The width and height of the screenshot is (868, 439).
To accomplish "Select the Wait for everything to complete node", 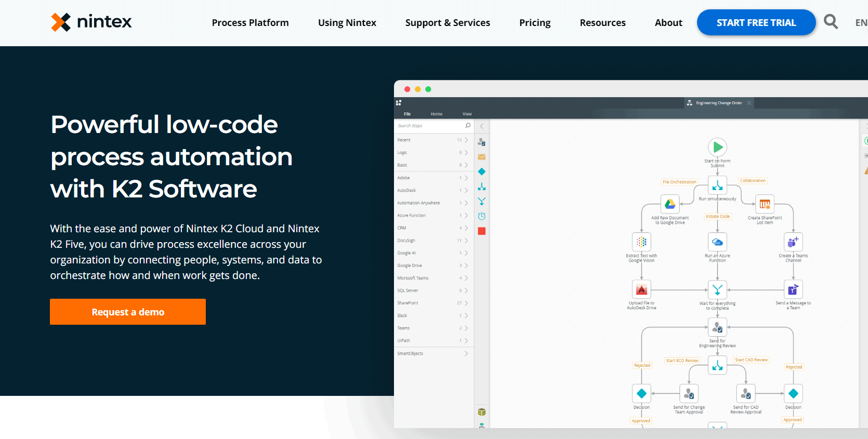I will pyautogui.click(x=717, y=289).
